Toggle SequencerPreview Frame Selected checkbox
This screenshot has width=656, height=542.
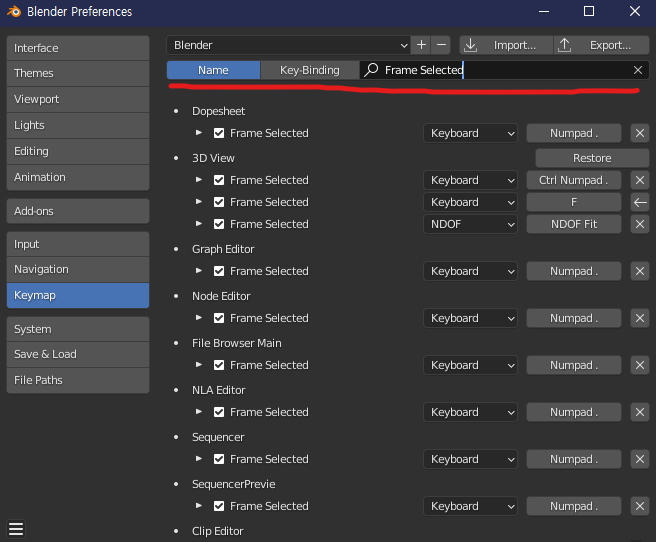coord(219,506)
